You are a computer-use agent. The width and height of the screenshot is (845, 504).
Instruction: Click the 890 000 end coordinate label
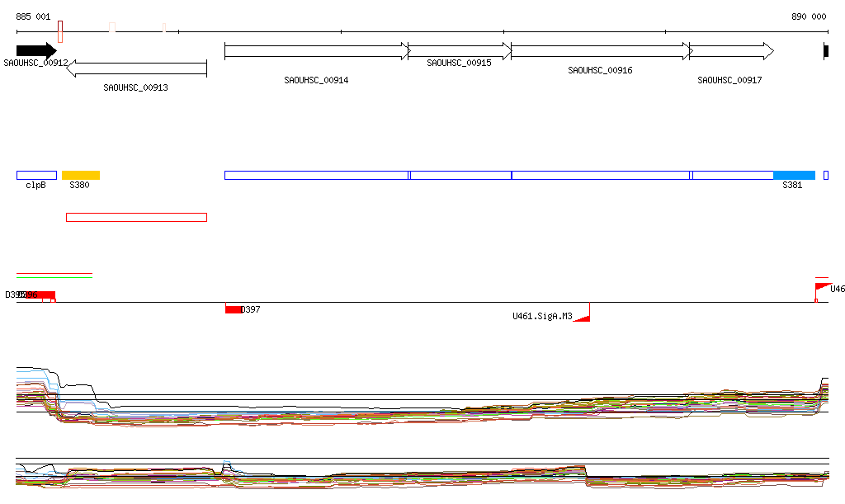809,16
